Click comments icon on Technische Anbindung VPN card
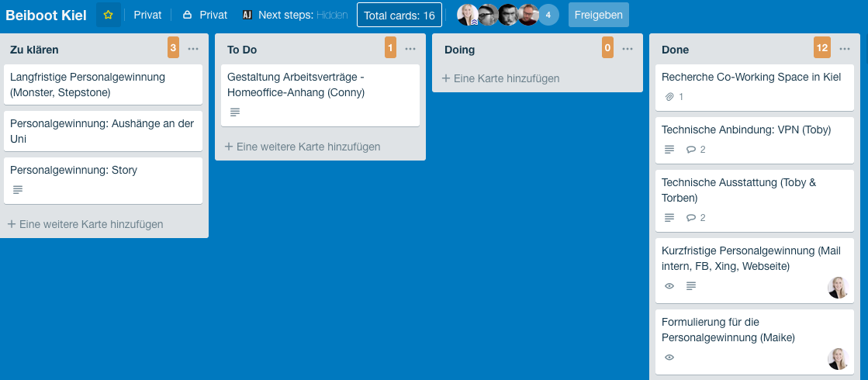Image resolution: width=868 pixels, height=380 pixels. click(x=691, y=150)
